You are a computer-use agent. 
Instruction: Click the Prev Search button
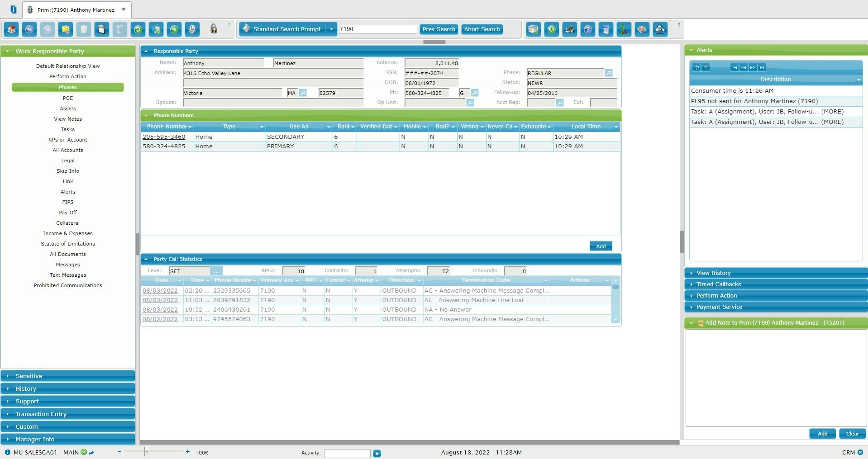pyautogui.click(x=438, y=29)
